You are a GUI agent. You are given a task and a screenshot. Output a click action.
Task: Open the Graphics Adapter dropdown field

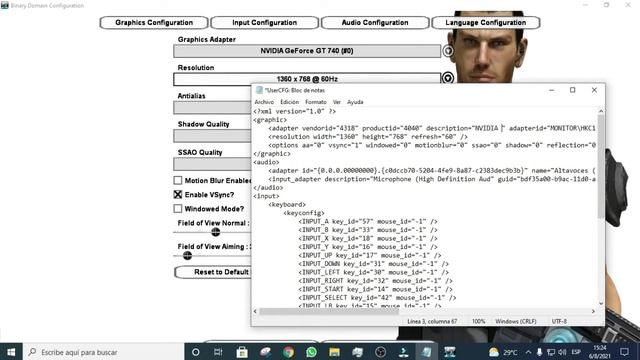point(307,51)
